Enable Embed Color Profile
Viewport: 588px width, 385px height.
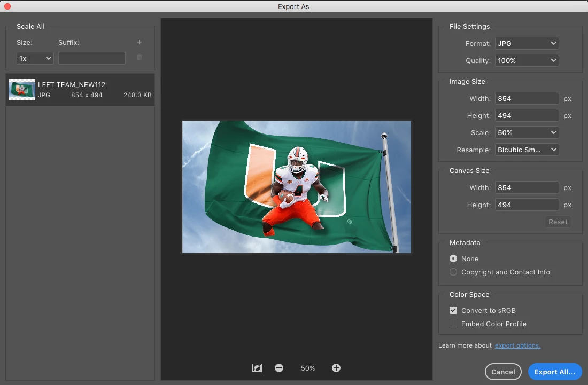pyautogui.click(x=453, y=324)
